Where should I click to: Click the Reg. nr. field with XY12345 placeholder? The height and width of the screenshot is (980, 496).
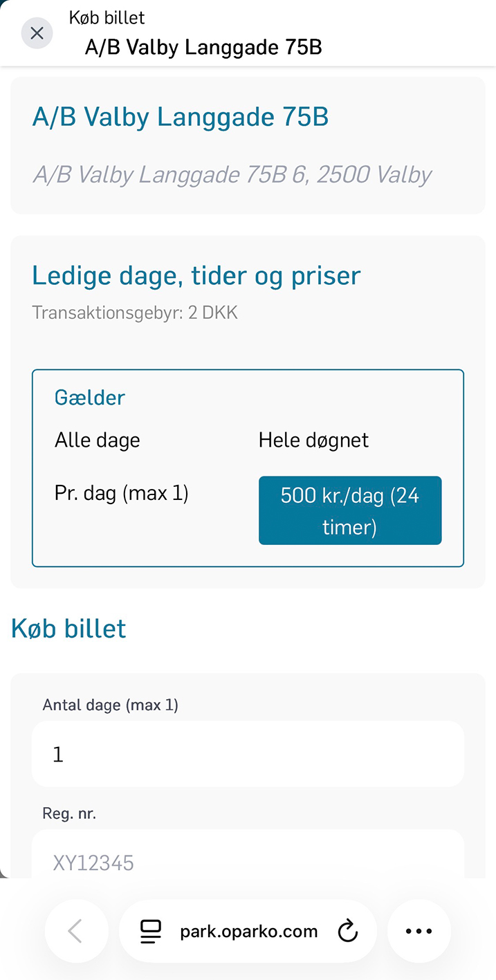pyautogui.click(x=248, y=858)
